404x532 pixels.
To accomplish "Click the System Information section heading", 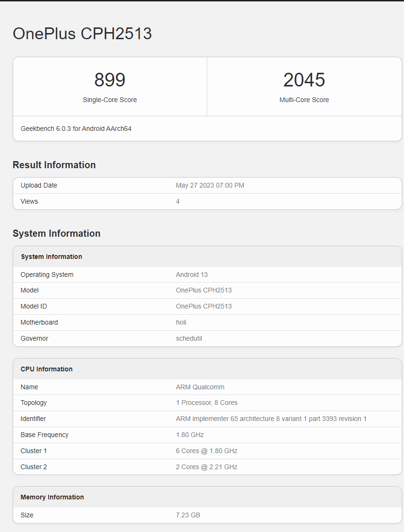I will coord(57,233).
